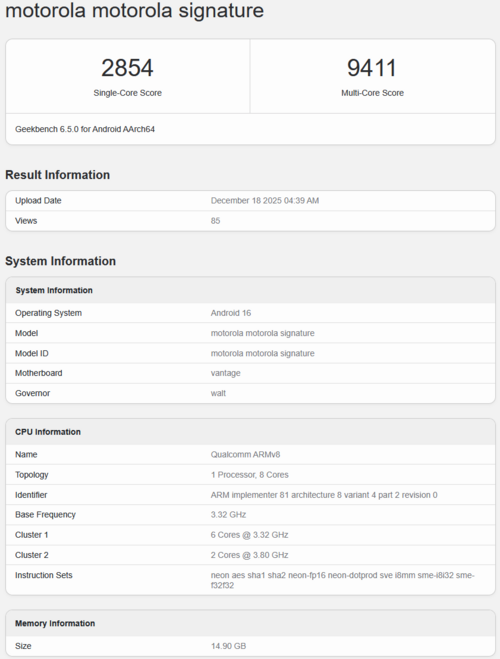Click the 'Upload Date' label
This screenshot has width=500, height=659.
coord(38,200)
